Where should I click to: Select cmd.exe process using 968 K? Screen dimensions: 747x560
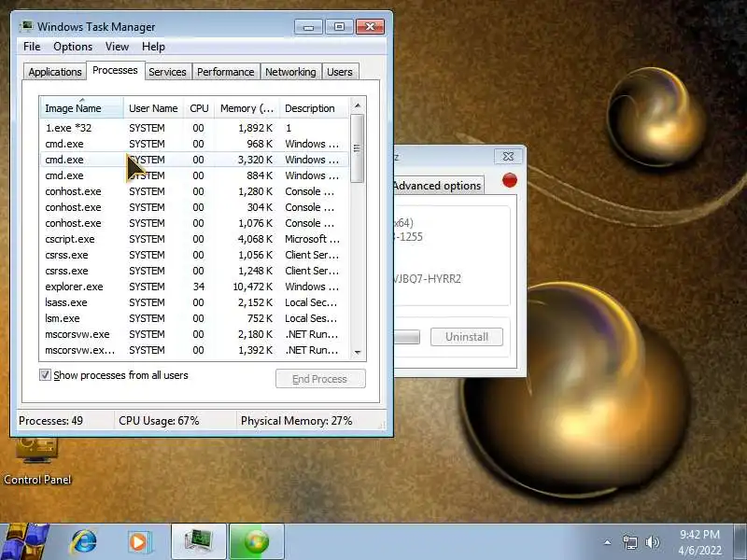(194, 144)
